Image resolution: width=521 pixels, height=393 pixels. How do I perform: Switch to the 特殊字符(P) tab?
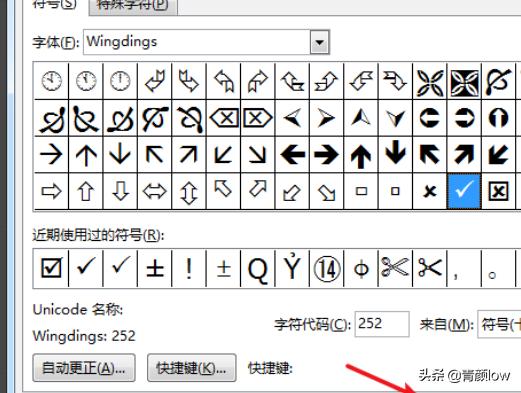click(133, 6)
